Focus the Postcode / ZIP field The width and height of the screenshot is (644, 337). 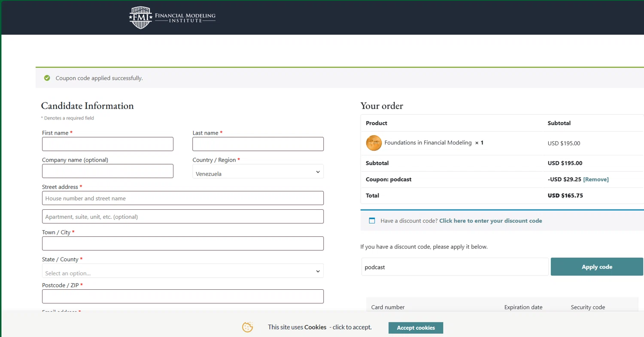(183, 297)
